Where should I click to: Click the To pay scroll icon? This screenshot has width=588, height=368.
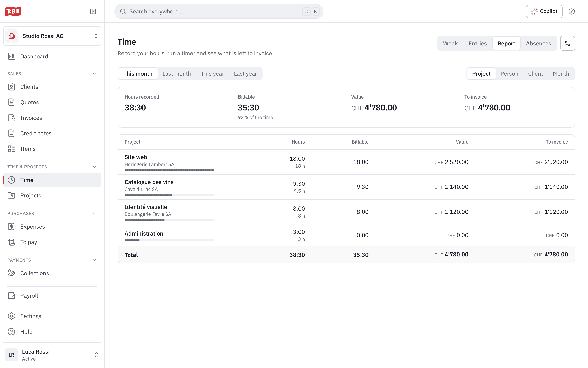click(x=11, y=242)
